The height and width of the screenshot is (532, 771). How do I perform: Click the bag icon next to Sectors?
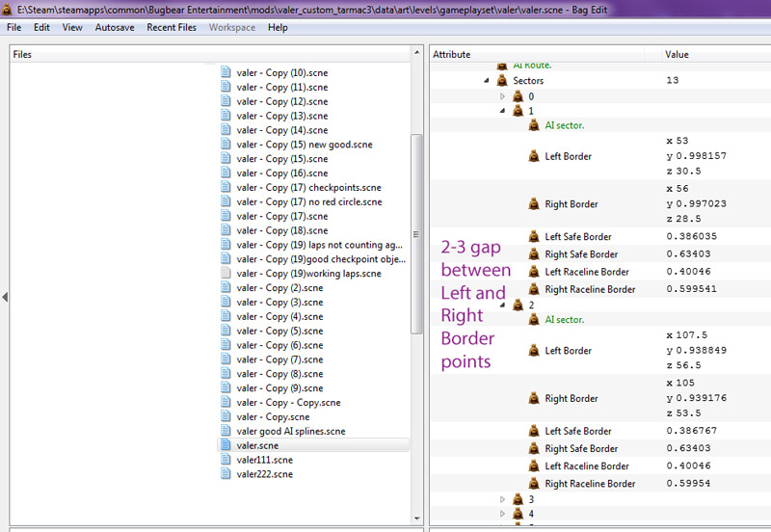coord(502,80)
